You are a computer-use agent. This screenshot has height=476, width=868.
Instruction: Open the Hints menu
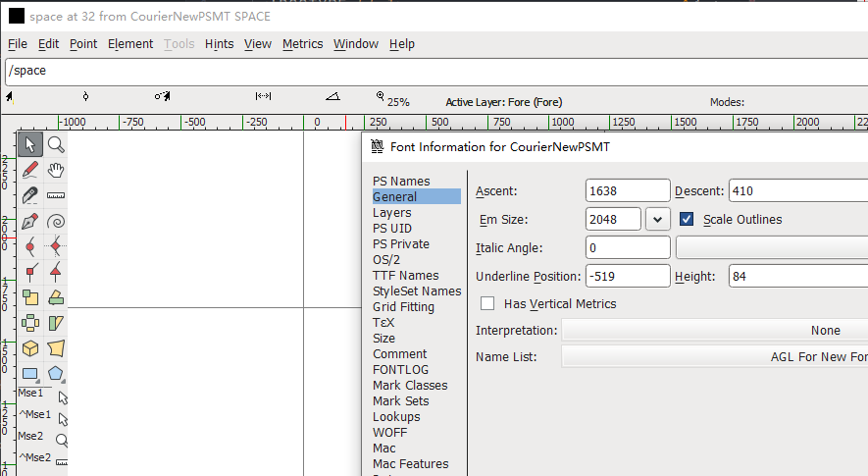click(220, 44)
